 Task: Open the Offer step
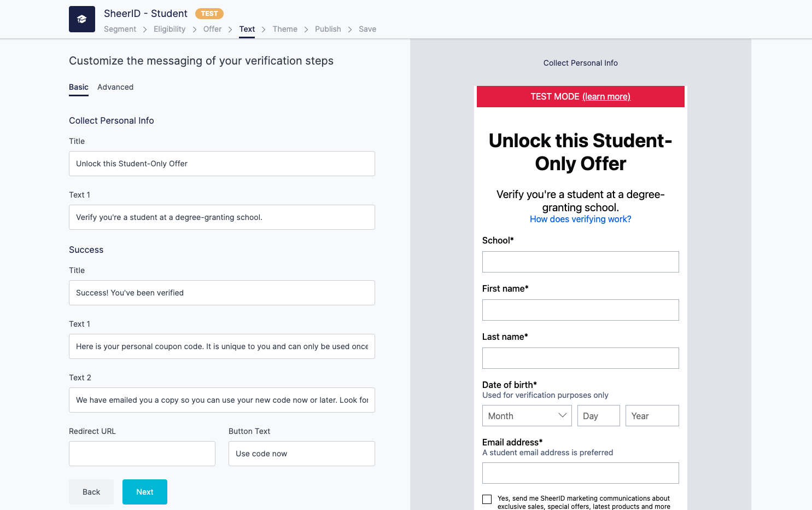click(212, 29)
